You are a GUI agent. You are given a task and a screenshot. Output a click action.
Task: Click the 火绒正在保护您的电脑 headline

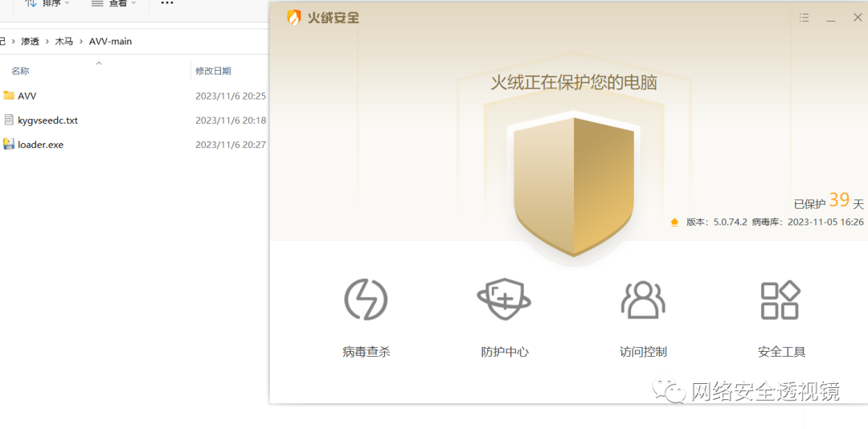click(574, 83)
